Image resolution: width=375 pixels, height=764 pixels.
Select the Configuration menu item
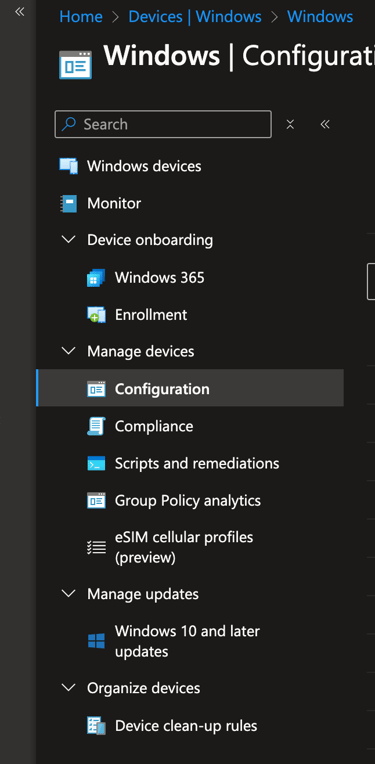click(x=190, y=388)
